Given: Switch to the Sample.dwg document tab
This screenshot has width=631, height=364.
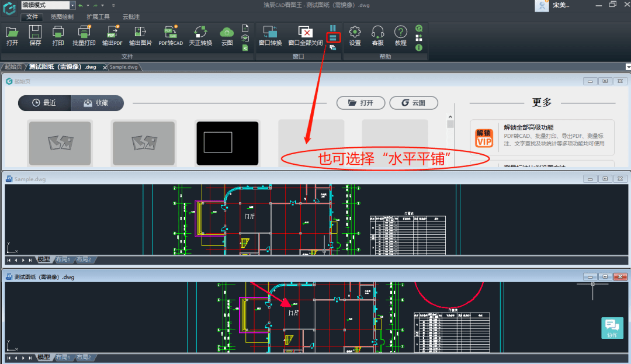Looking at the screenshot, I should [x=123, y=67].
